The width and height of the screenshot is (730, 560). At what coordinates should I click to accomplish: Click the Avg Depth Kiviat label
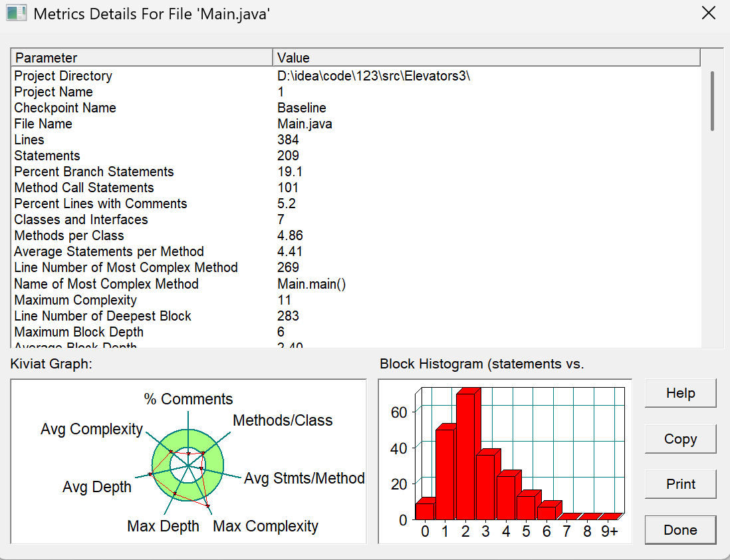(97, 487)
